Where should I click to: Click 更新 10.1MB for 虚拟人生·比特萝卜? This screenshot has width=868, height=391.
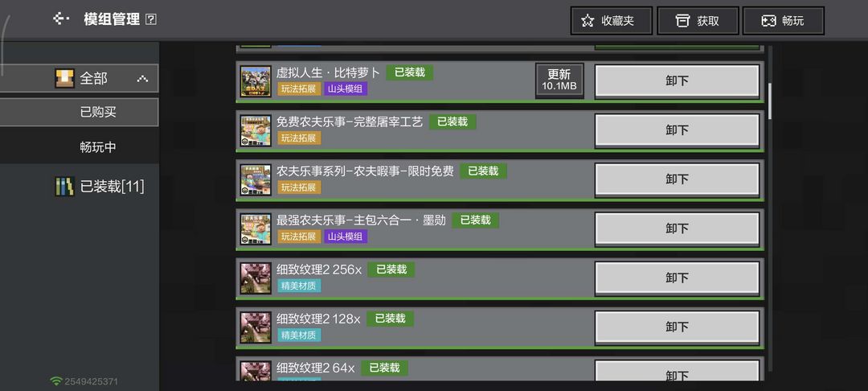[x=559, y=81]
